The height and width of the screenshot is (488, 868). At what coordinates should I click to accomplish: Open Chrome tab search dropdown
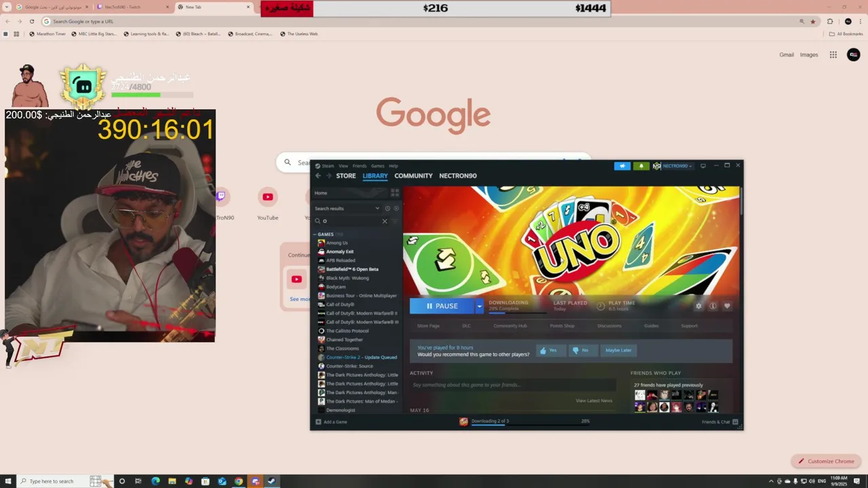[x=7, y=7]
